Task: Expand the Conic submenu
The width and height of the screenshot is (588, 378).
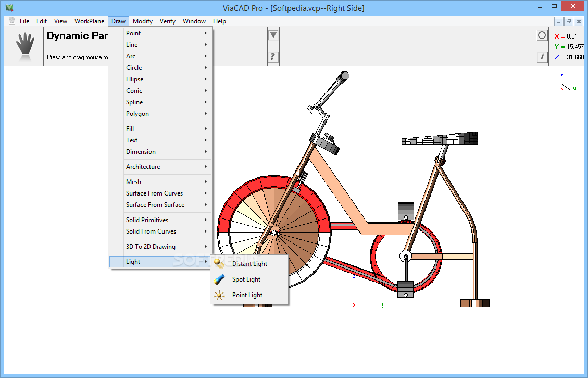Action: pyautogui.click(x=161, y=91)
